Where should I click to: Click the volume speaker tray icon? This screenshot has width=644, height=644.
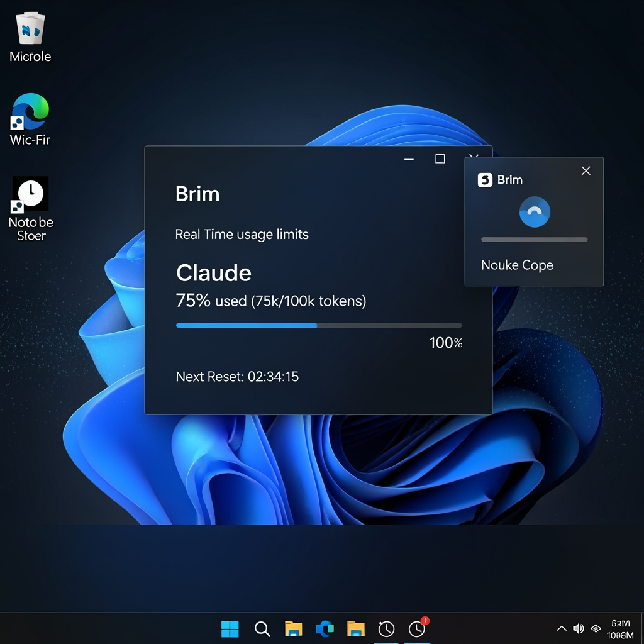coord(579,628)
